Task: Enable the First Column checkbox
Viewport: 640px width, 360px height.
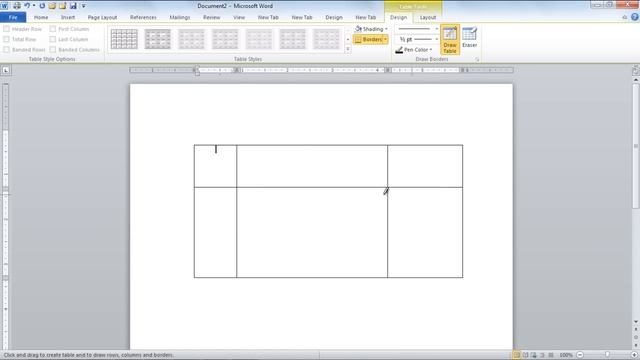Action: coord(53,29)
